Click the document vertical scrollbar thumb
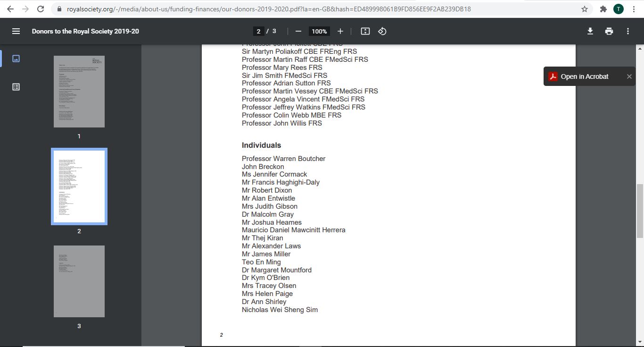This screenshot has height=347, width=644. click(640, 211)
